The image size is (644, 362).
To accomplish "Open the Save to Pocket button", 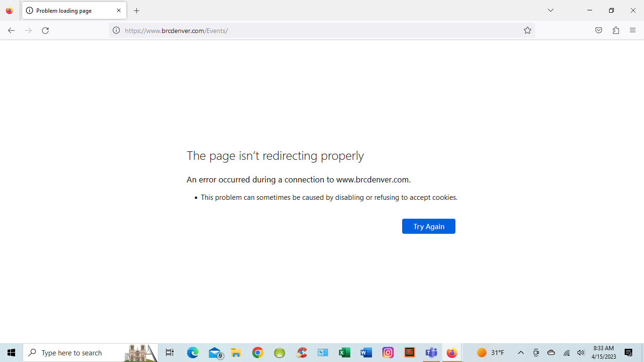I will click(599, 31).
